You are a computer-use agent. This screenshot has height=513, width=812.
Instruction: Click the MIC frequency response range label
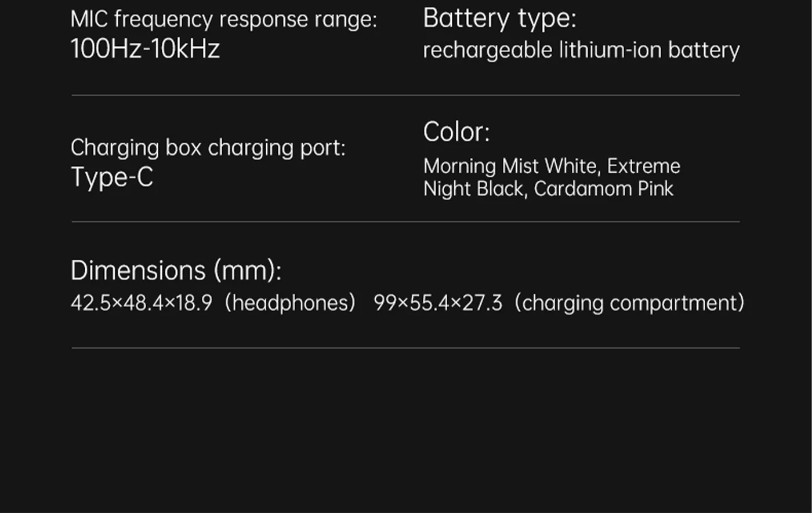pos(223,20)
